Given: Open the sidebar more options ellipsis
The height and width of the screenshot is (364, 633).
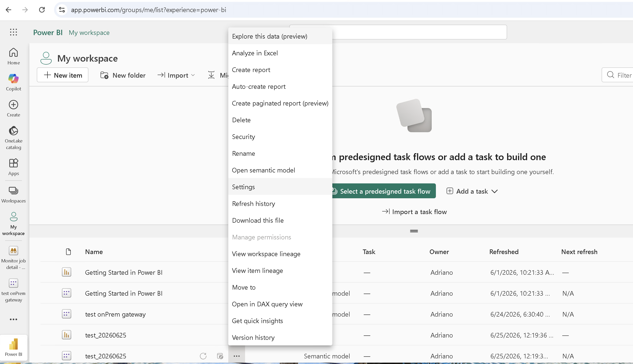Looking at the screenshot, I should point(13,319).
